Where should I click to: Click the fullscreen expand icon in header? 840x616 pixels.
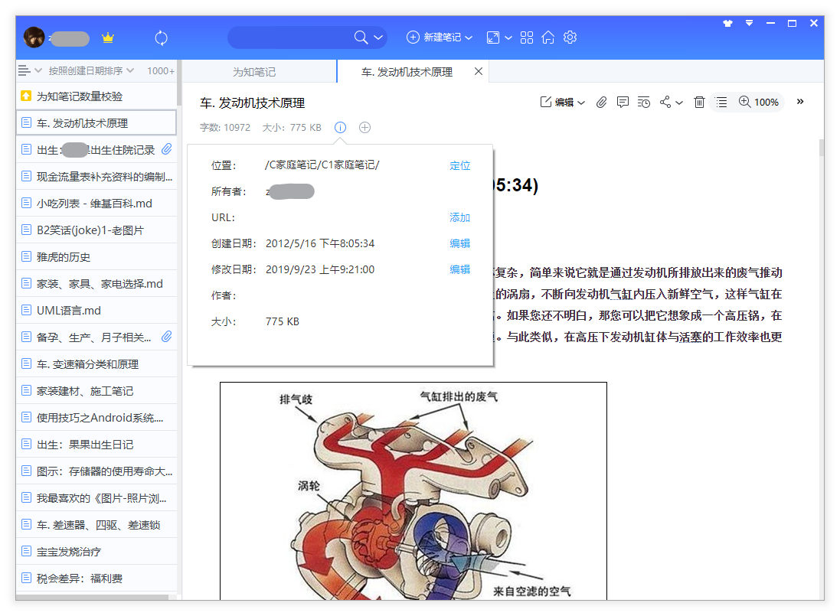pyautogui.click(x=493, y=37)
